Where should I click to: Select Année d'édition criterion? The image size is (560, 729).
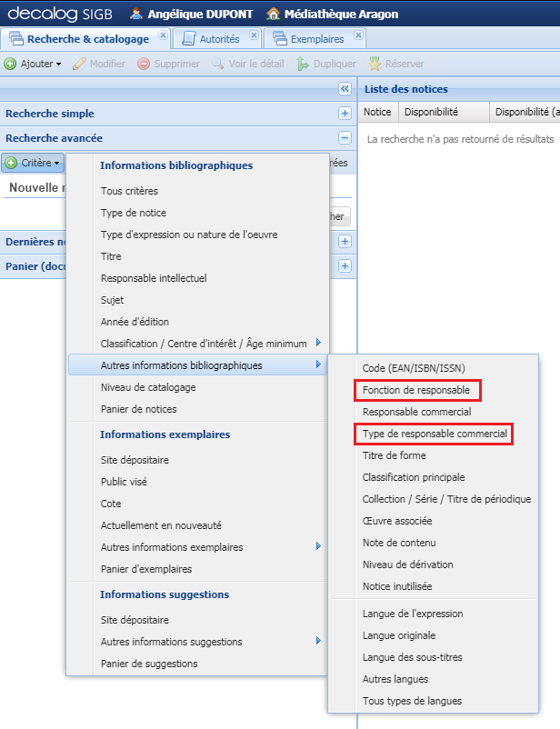[x=197, y=322]
